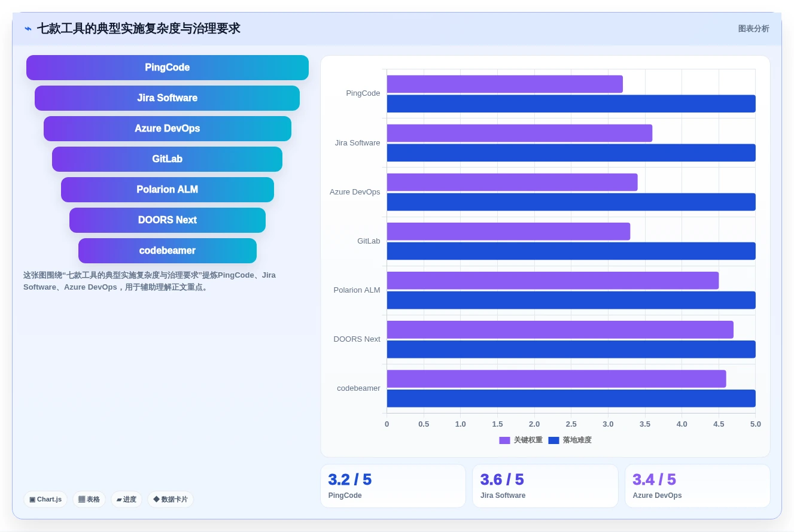Image resolution: width=794 pixels, height=532 pixels.
Task: Open the 3.4 / 5 Azure DevOps card
Action: (698, 486)
